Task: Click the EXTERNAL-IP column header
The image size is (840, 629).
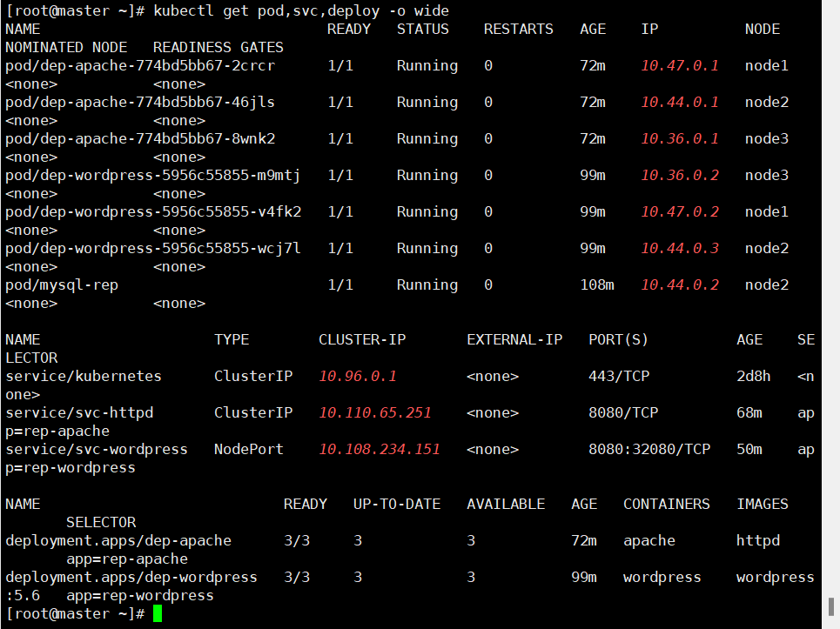Action: click(514, 339)
